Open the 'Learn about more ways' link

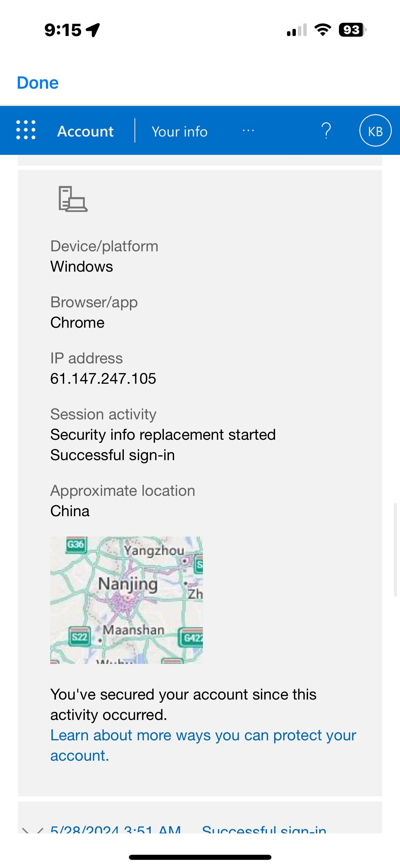click(203, 745)
